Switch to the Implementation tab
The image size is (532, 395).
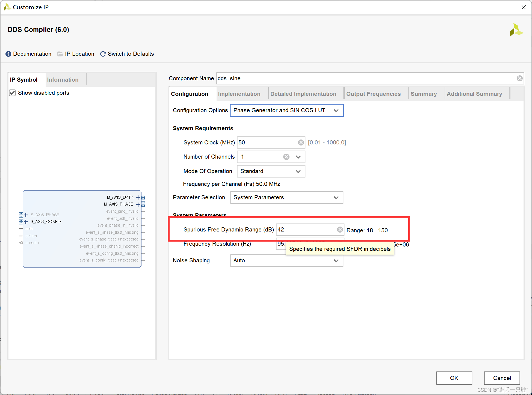coord(239,94)
